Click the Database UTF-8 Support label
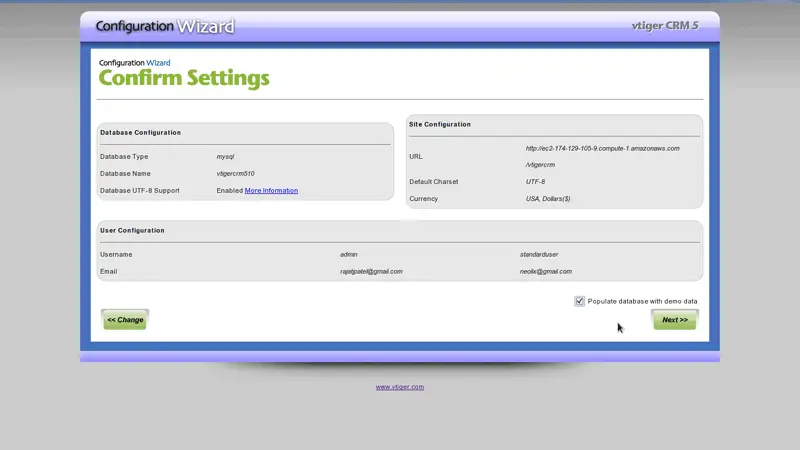800x450 pixels. (140, 190)
